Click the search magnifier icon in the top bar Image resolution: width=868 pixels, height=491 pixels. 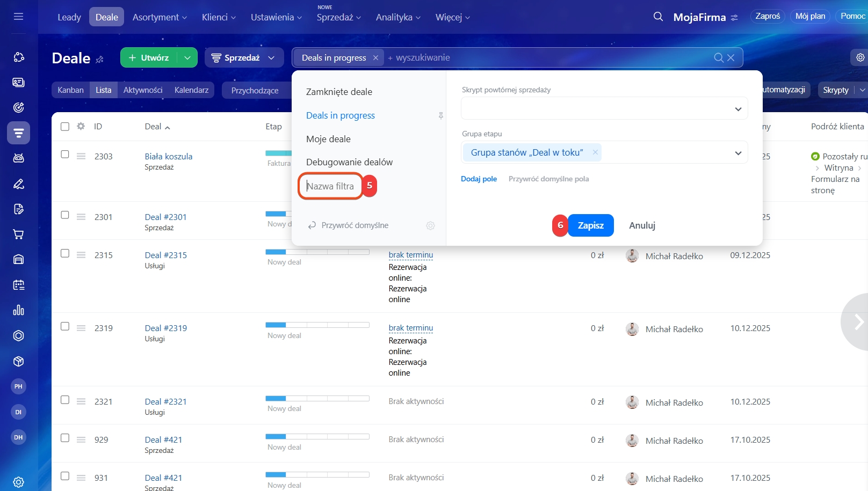pos(658,17)
